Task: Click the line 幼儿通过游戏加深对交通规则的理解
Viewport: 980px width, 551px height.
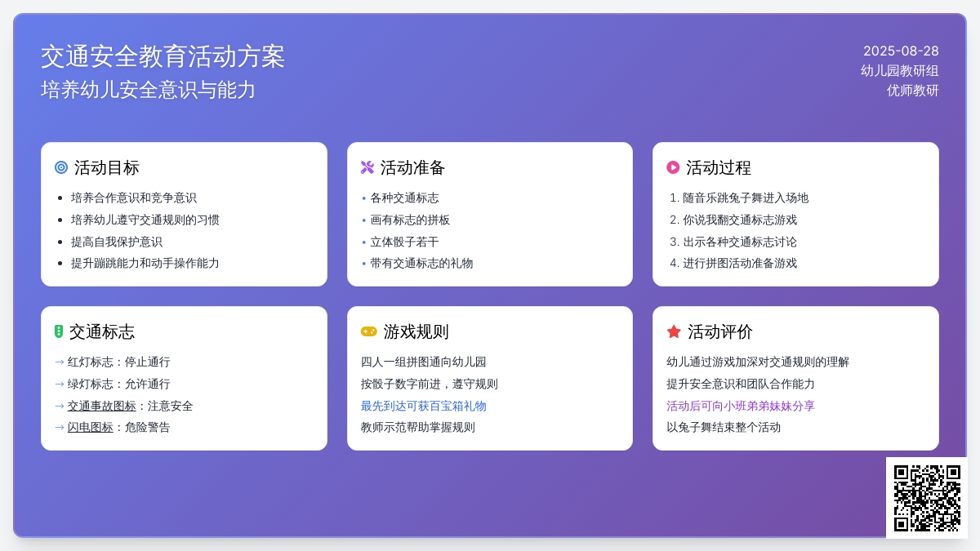Action: 758,362
